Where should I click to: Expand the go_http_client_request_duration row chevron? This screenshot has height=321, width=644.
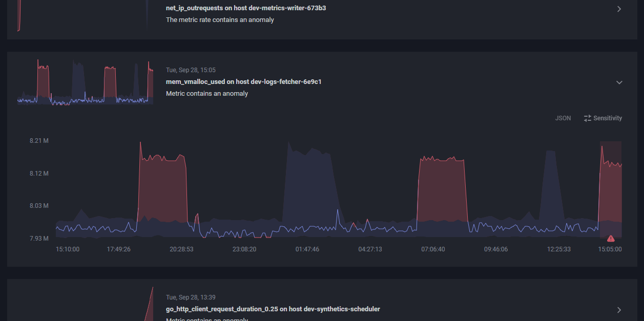(619, 310)
